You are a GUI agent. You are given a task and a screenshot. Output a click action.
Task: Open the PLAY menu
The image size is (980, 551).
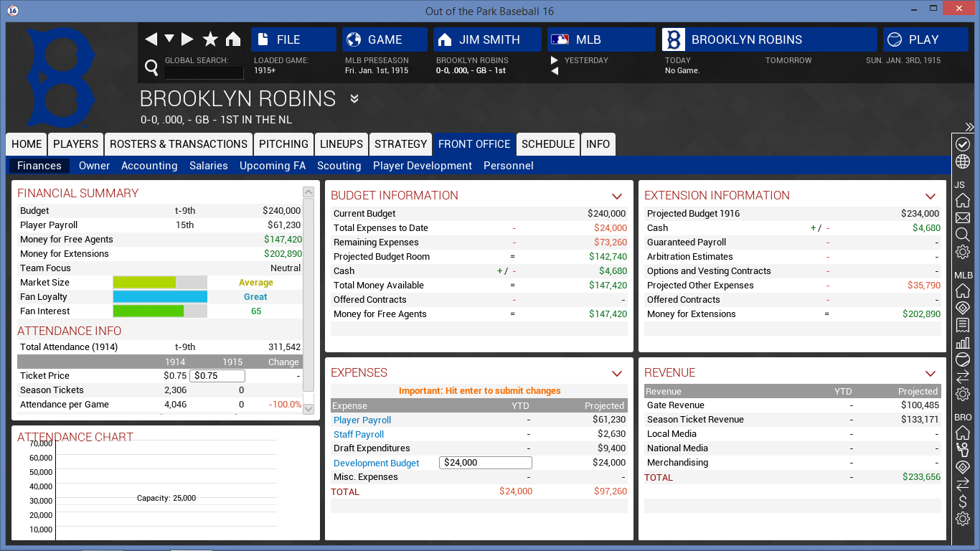tap(925, 39)
